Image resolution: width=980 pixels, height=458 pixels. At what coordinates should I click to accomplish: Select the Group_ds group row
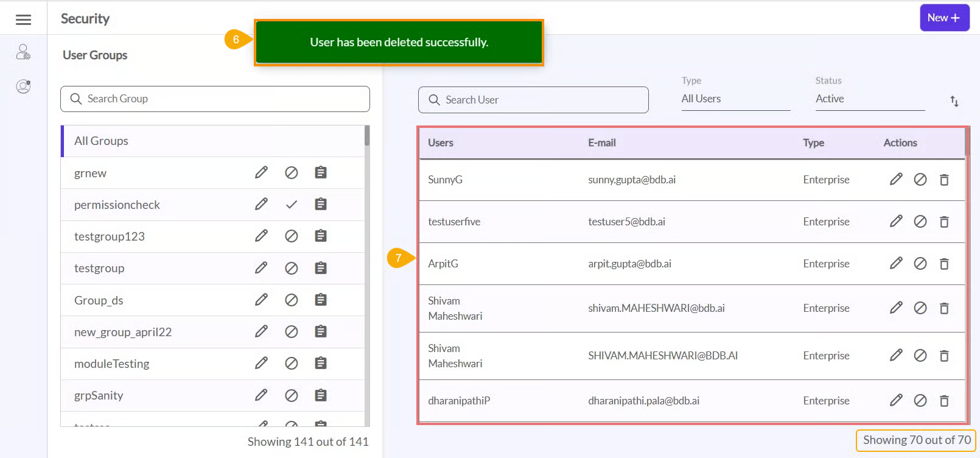coord(99,300)
